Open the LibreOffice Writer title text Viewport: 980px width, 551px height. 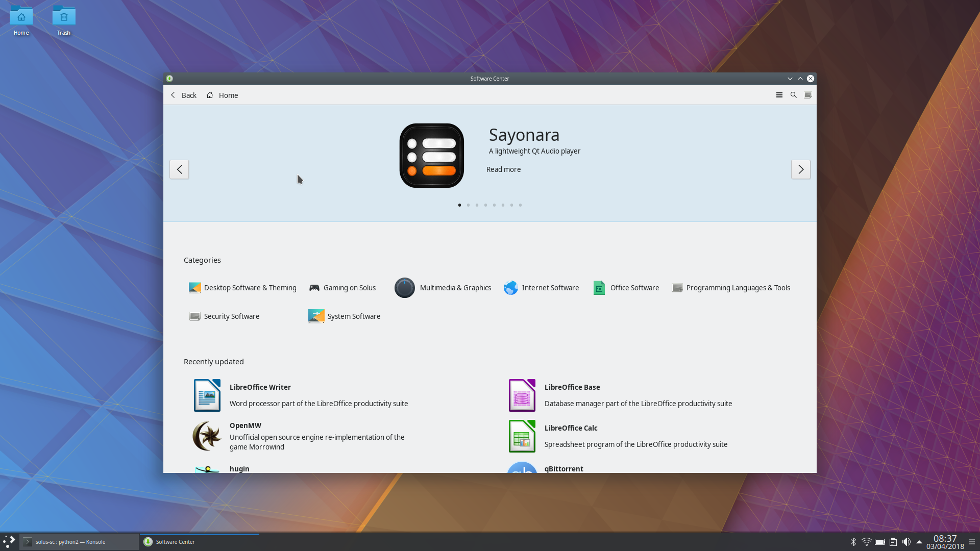coord(260,387)
